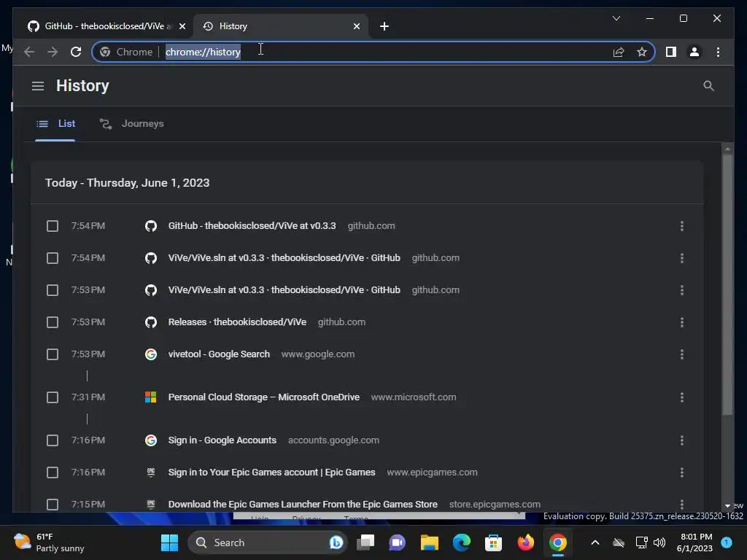Open the Chrome profile avatar

(694, 52)
